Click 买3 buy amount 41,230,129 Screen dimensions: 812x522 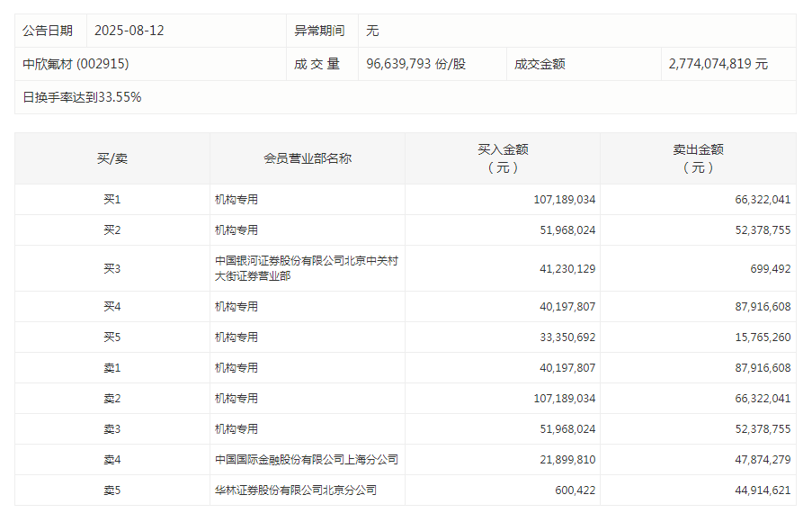point(566,268)
